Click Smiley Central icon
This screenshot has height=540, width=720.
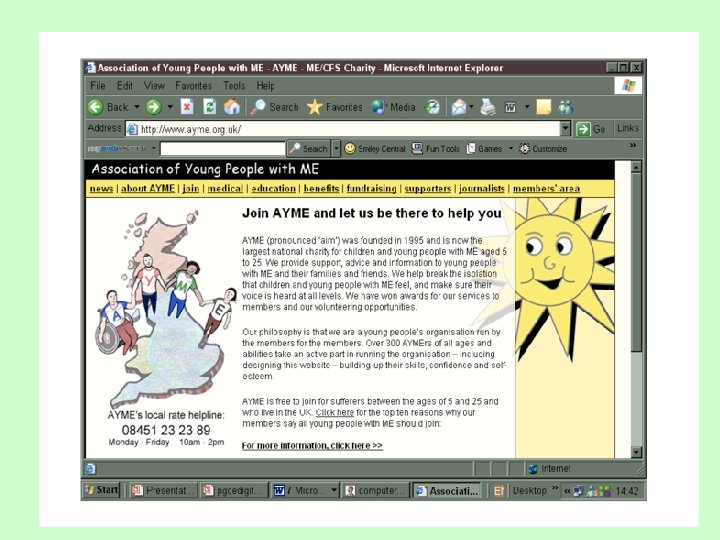375,148
